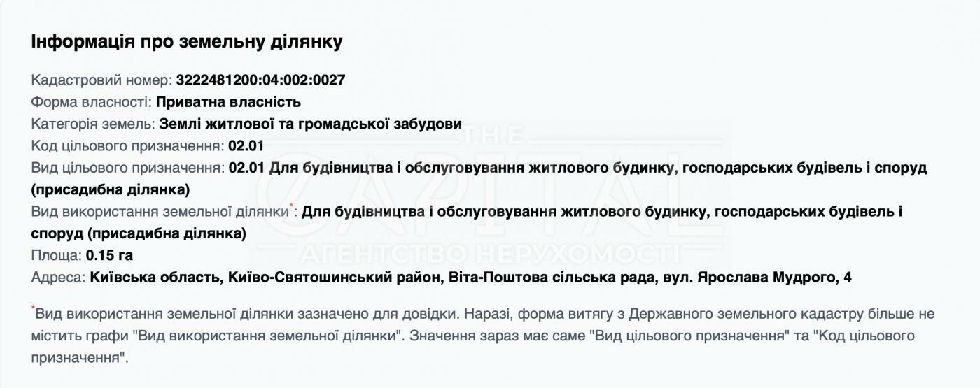
Task: Click the Вид цільового призначення label
Action: click(x=127, y=168)
